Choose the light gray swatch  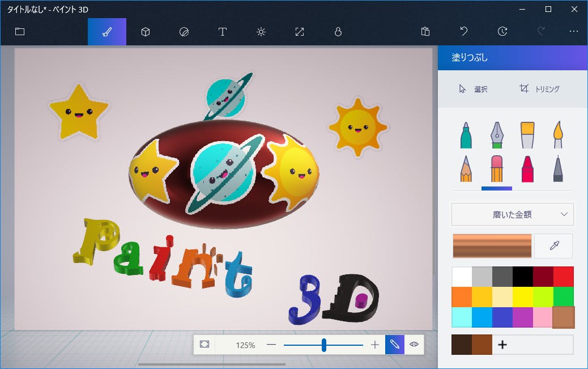(x=482, y=277)
